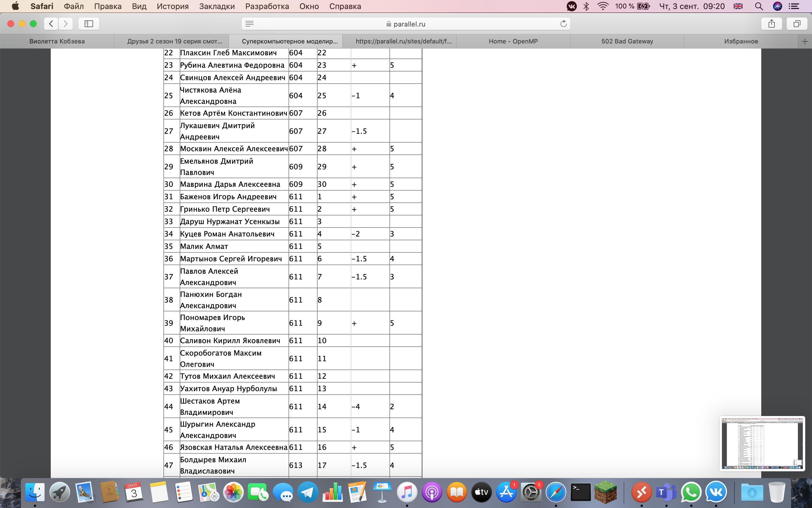Switch input language via flag icon
This screenshot has height=508, width=812.
point(738,6)
